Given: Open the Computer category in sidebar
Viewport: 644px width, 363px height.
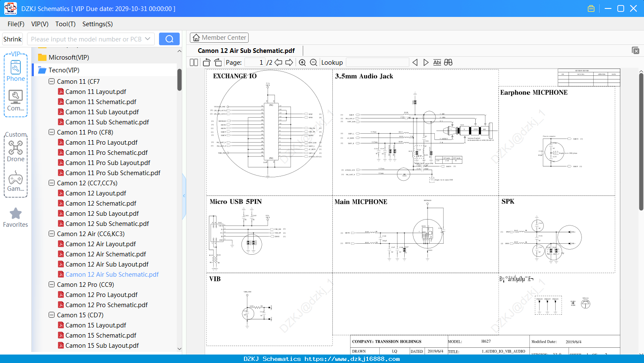Looking at the screenshot, I should (x=16, y=100).
